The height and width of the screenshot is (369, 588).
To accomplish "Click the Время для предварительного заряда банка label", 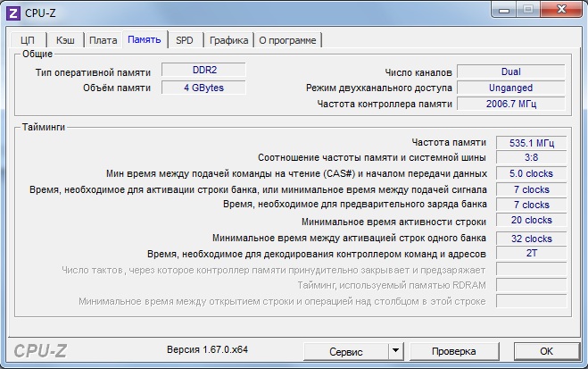I will tap(355, 205).
